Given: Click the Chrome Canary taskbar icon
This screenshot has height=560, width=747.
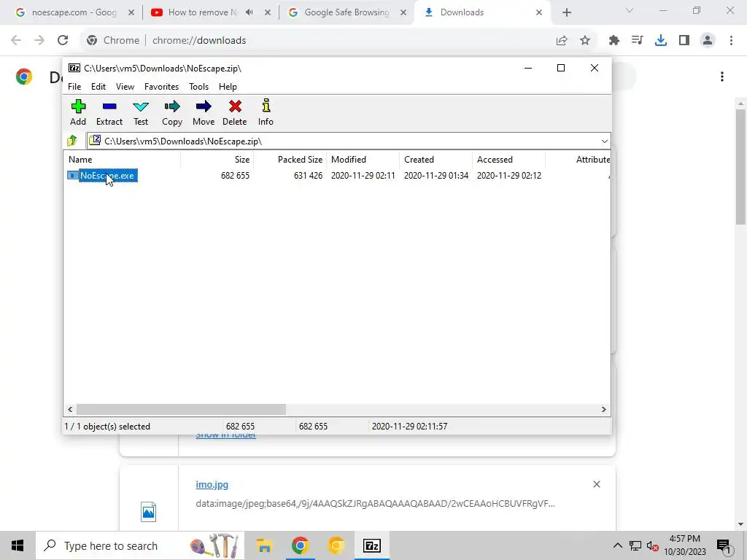Looking at the screenshot, I should point(336,545).
